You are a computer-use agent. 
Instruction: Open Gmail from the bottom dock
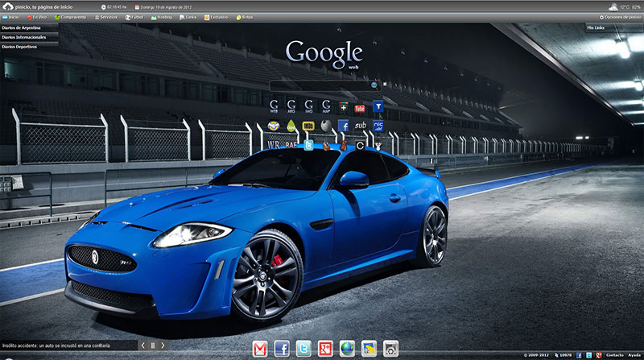(260, 349)
